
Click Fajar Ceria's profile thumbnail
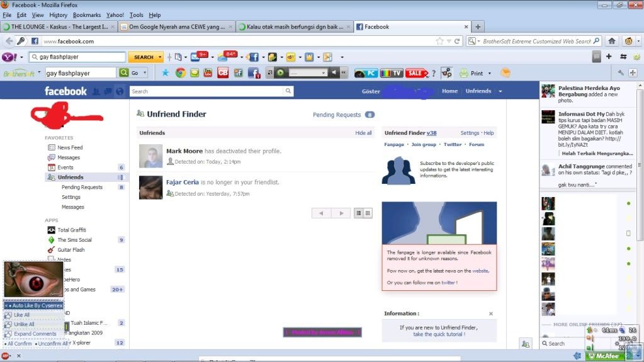click(150, 188)
